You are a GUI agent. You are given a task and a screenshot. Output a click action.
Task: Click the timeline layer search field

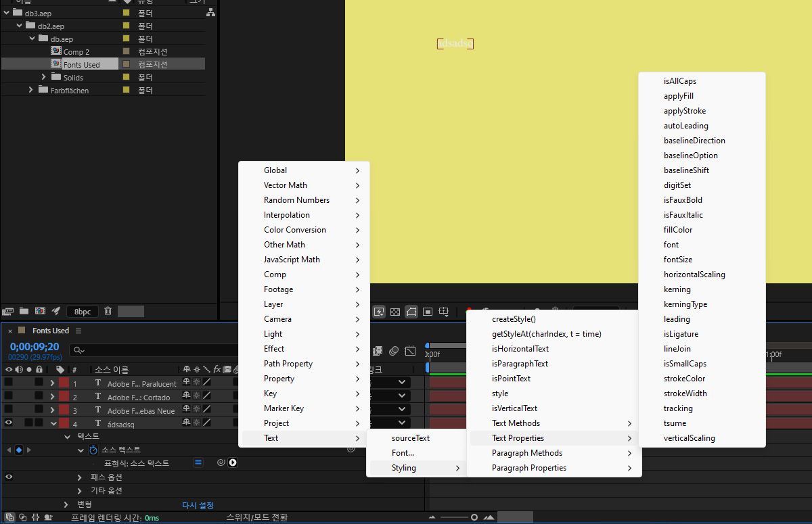click(x=154, y=350)
